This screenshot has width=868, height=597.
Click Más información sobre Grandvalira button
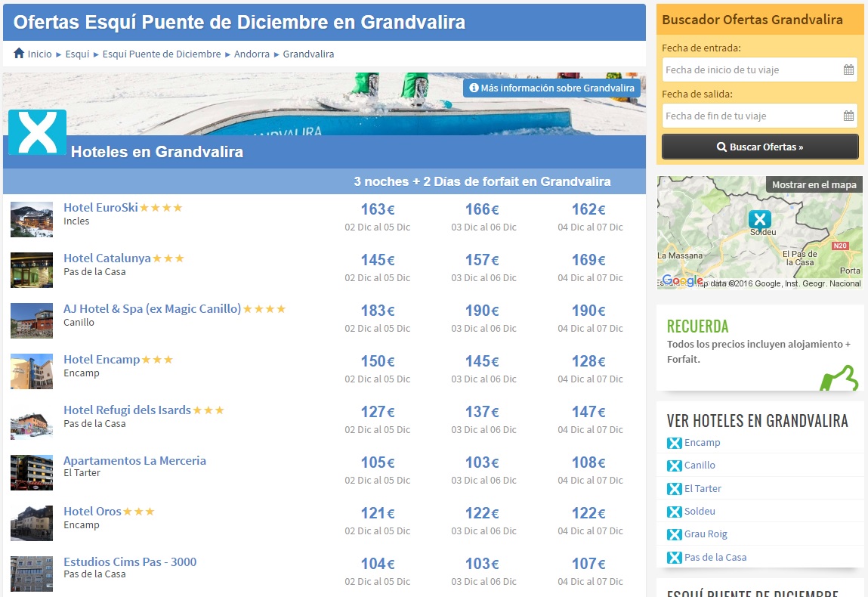(552, 88)
